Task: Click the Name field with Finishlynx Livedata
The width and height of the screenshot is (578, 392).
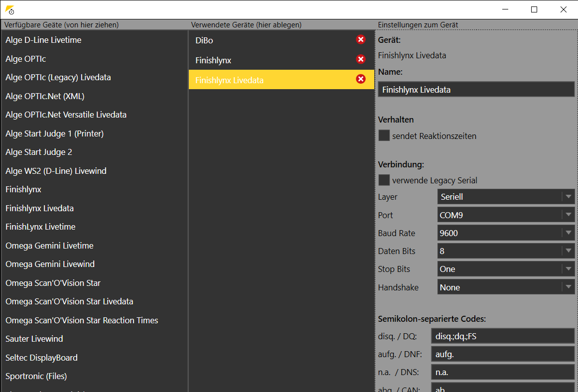Action: pos(476,90)
